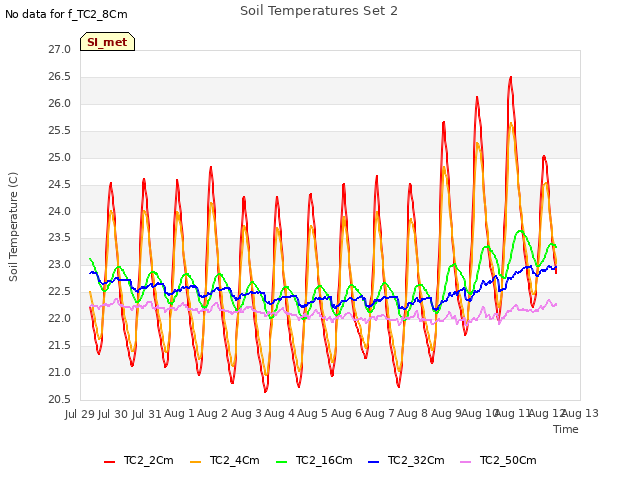
Task: Click the orange TC2_4Cm legend swatch
Action: coord(196,462)
